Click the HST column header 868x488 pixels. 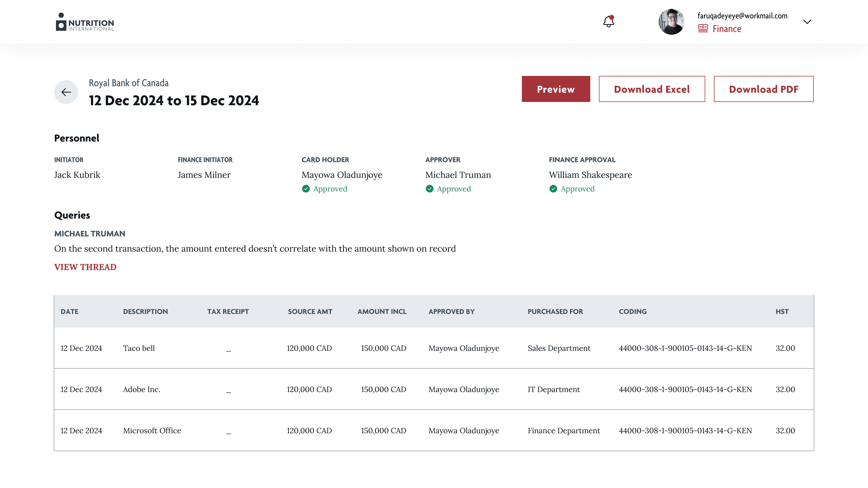[782, 312]
